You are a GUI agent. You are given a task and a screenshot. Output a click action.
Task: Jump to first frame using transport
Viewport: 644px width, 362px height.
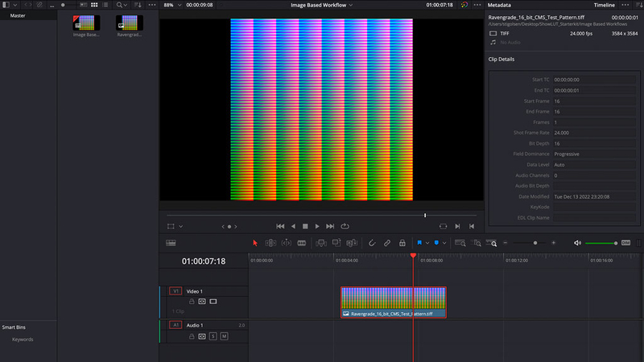pyautogui.click(x=280, y=227)
